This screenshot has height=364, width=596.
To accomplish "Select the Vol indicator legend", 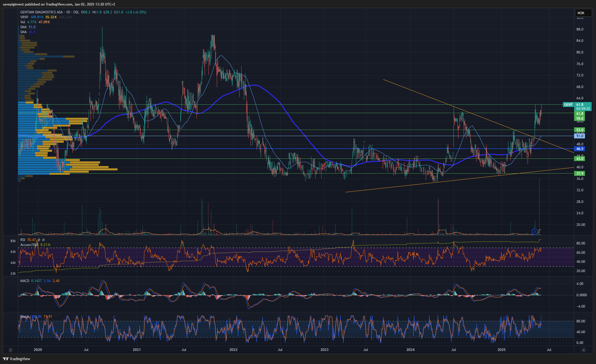I will (23, 22).
